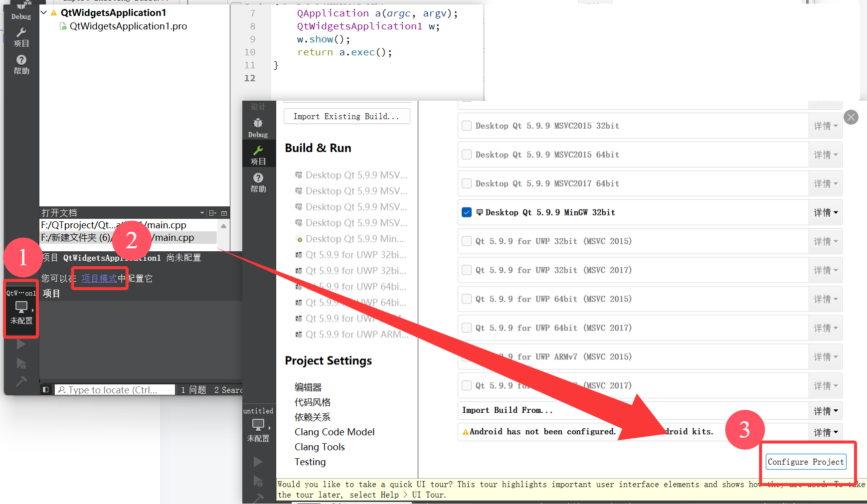Open 编辑器 project settings
Screen dimensions: 867x504
(308, 387)
